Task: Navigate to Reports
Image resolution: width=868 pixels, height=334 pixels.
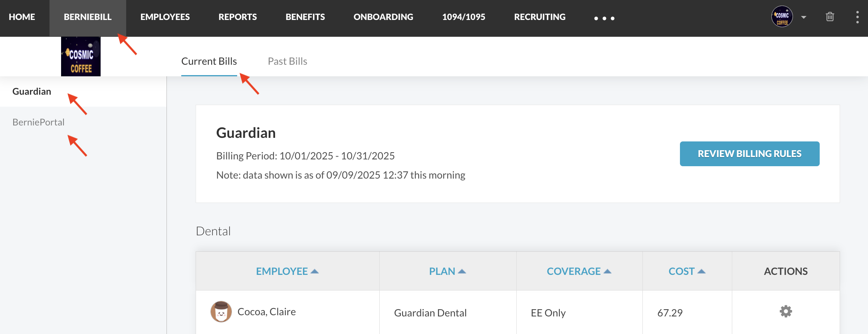Action: [x=238, y=17]
